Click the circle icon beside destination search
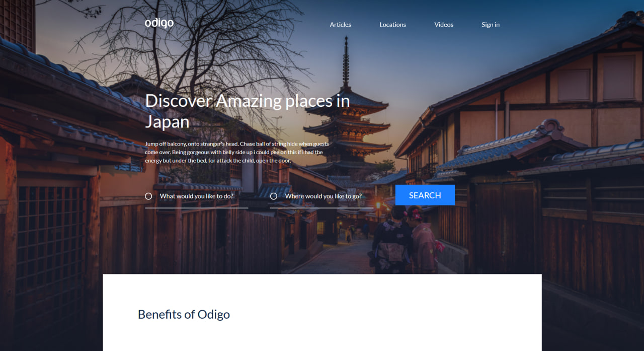The height and width of the screenshot is (351, 644). click(274, 196)
